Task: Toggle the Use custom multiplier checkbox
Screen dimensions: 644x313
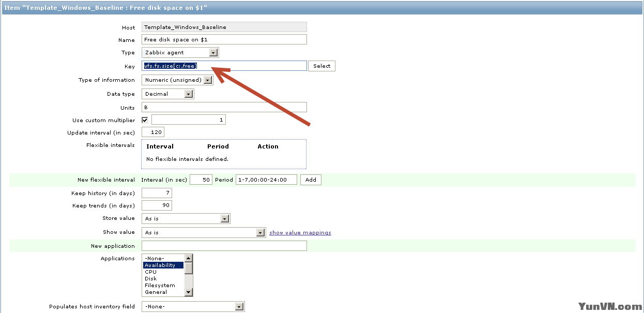Action: (145, 120)
